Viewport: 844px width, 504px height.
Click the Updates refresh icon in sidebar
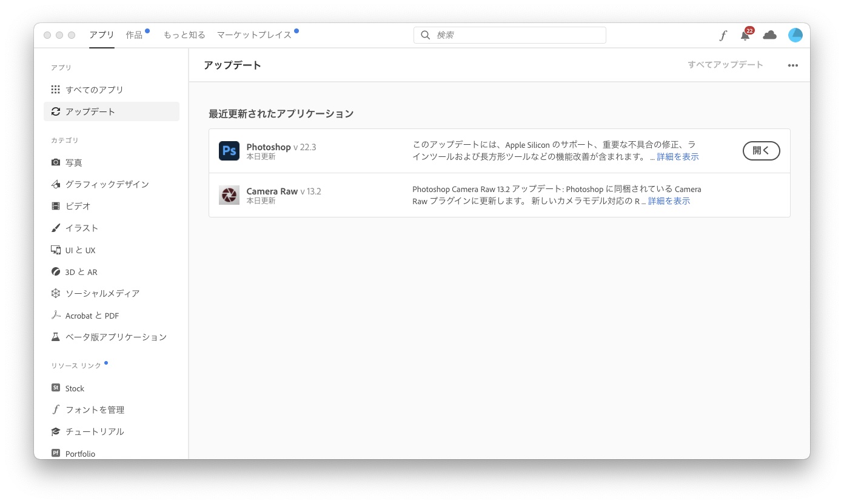(56, 111)
